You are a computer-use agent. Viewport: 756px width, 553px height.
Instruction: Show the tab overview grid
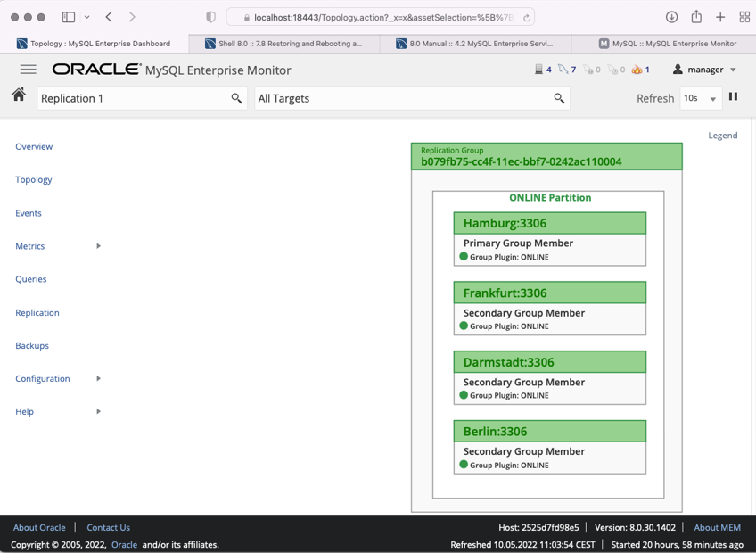click(744, 17)
